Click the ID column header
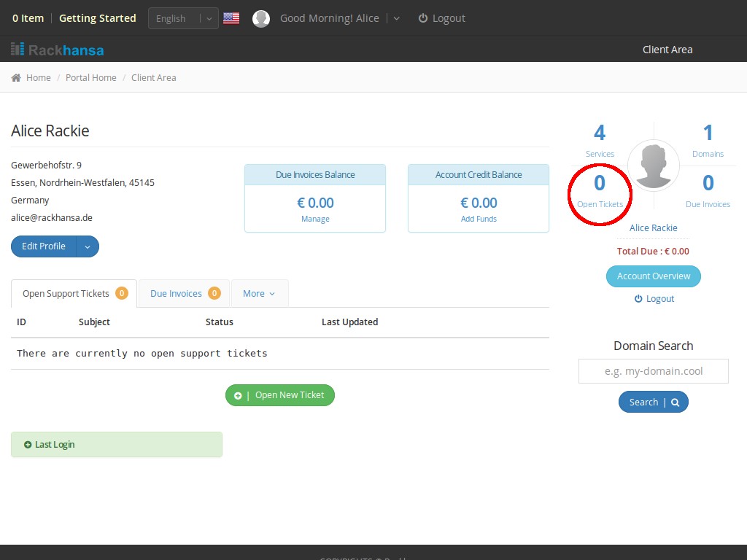747x560 pixels. coord(21,322)
